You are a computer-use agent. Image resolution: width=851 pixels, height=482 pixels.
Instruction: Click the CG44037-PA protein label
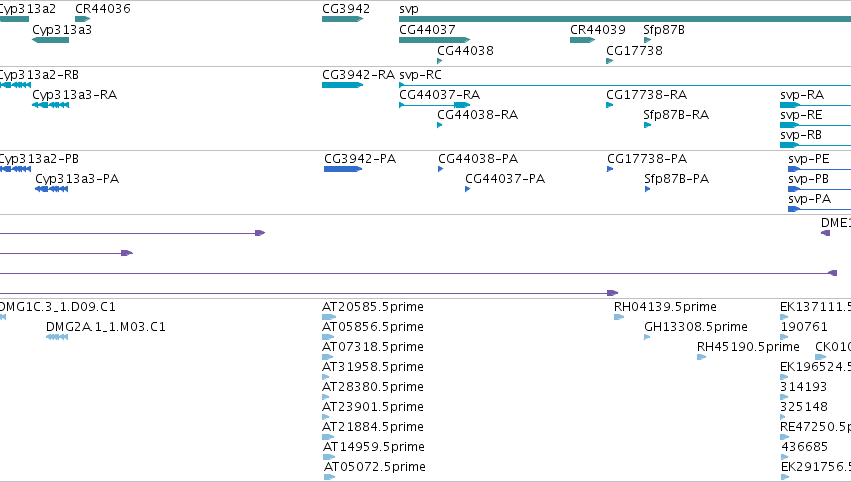click(x=505, y=179)
